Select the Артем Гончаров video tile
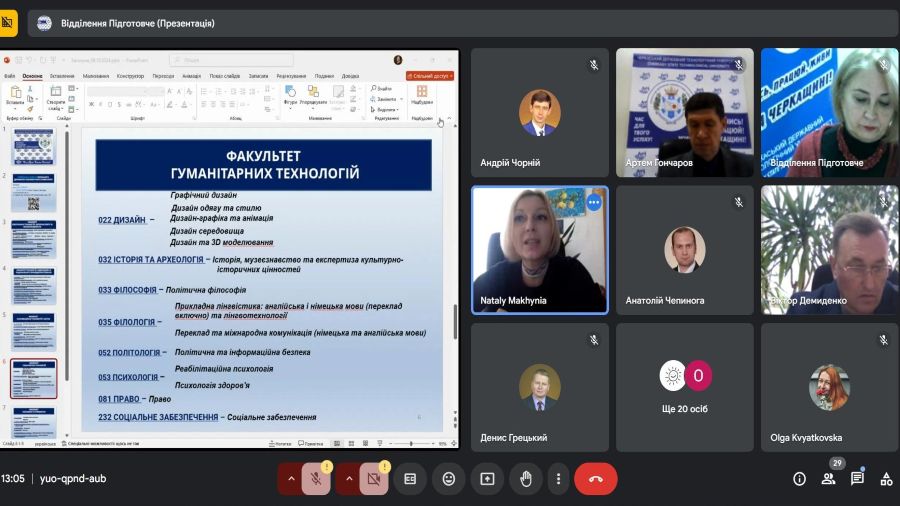The width and height of the screenshot is (900, 506). click(x=685, y=112)
